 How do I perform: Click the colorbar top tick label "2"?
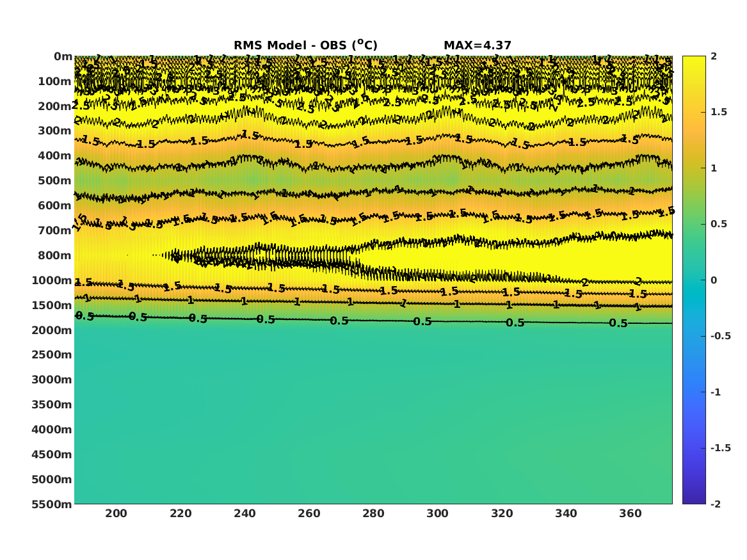(714, 56)
